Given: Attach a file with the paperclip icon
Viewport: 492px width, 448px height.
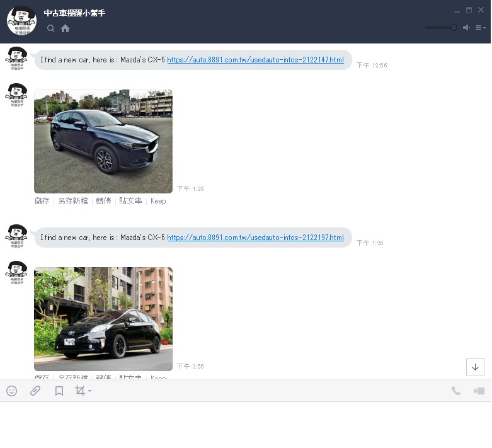Looking at the screenshot, I should click(x=35, y=391).
